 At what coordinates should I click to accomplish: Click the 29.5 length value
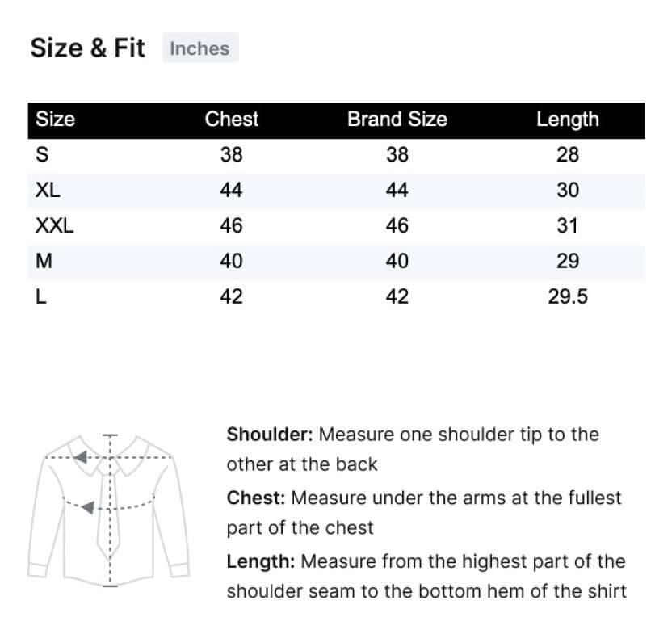(x=567, y=297)
